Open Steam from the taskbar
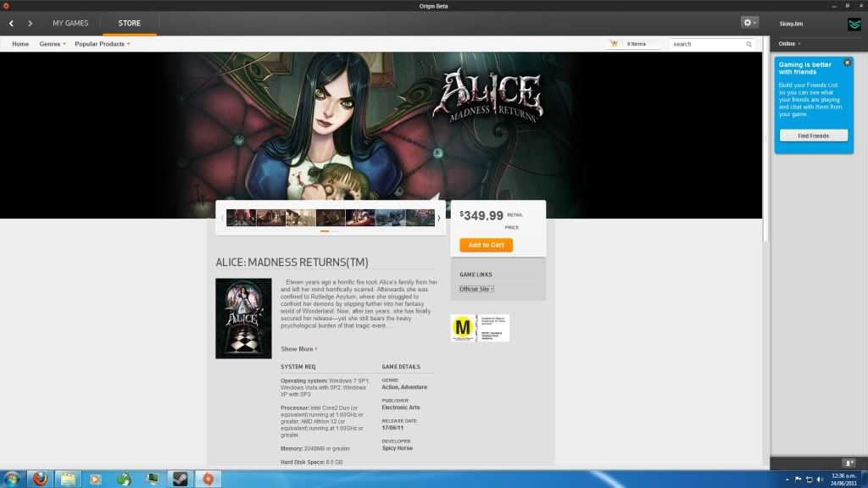Screen dimensions: 868x488 (180, 479)
